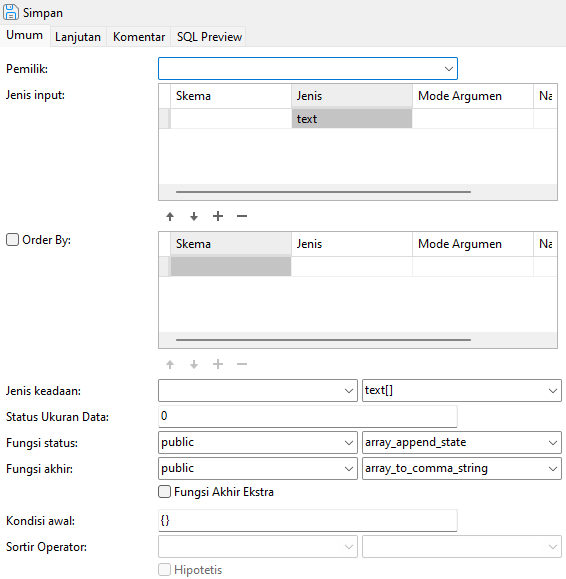This screenshot has height=579, width=566.
Task: Switch to the Lanjutan tab
Action: [x=78, y=37]
